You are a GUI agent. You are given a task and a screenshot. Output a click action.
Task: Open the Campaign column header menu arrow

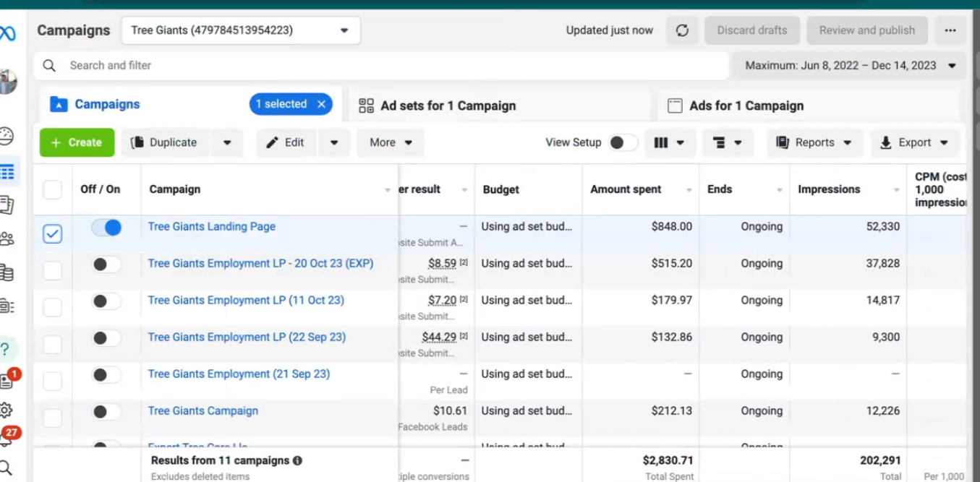pyautogui.click(x=388, y=190)
